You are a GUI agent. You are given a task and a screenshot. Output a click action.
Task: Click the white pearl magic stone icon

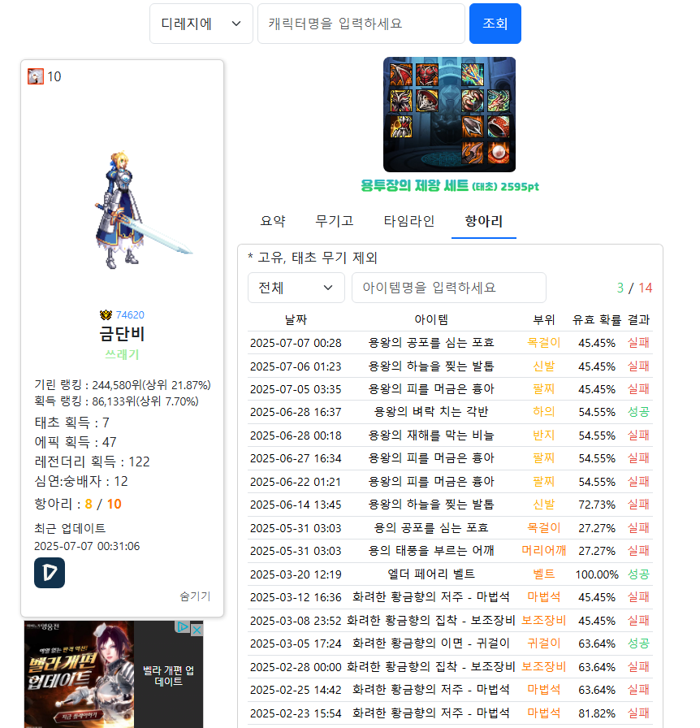[499, 153]
